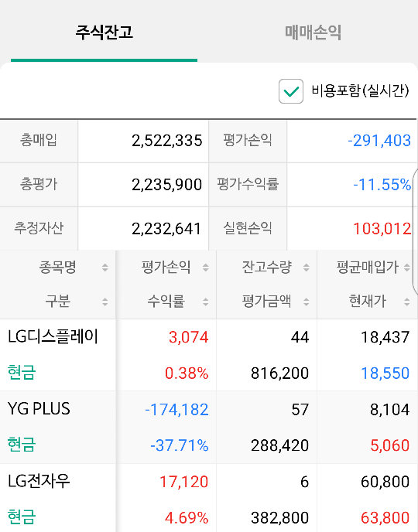Viewport: 418px width, 532px height.
Task: Select the LG전자우 stock row
Action: [x=209, y=498]
